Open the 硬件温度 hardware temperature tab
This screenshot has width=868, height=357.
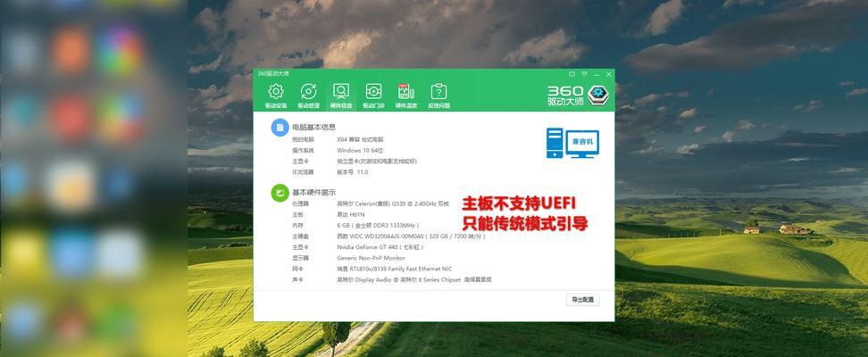[x=405, y=95]
